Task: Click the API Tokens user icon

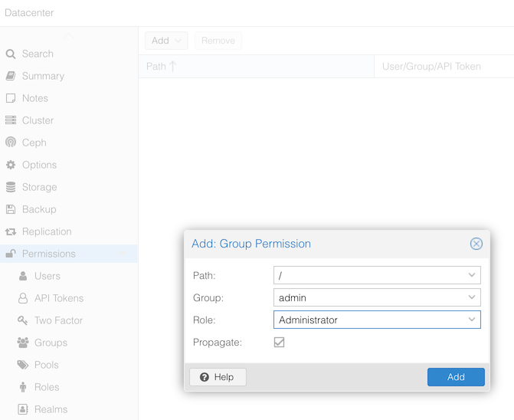Action: click(x=23, y=298)
